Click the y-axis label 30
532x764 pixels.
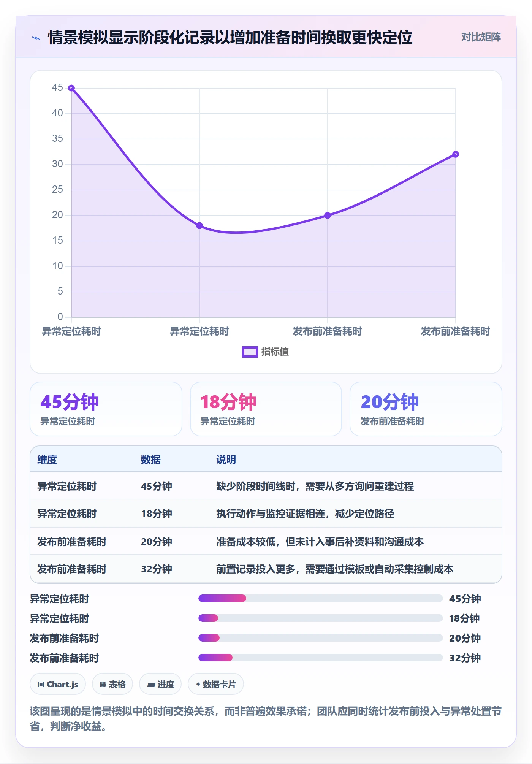pos(57,164)
